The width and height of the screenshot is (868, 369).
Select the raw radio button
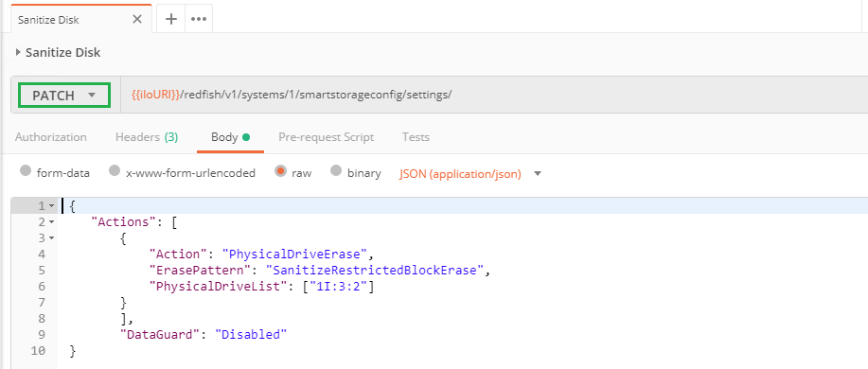coord(281,171)
